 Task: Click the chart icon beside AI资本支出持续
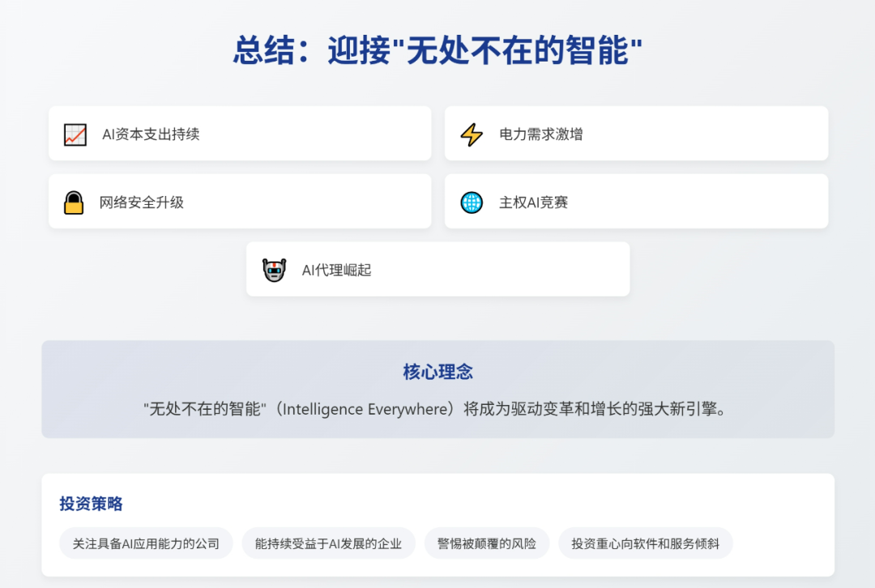coord(75,134)
